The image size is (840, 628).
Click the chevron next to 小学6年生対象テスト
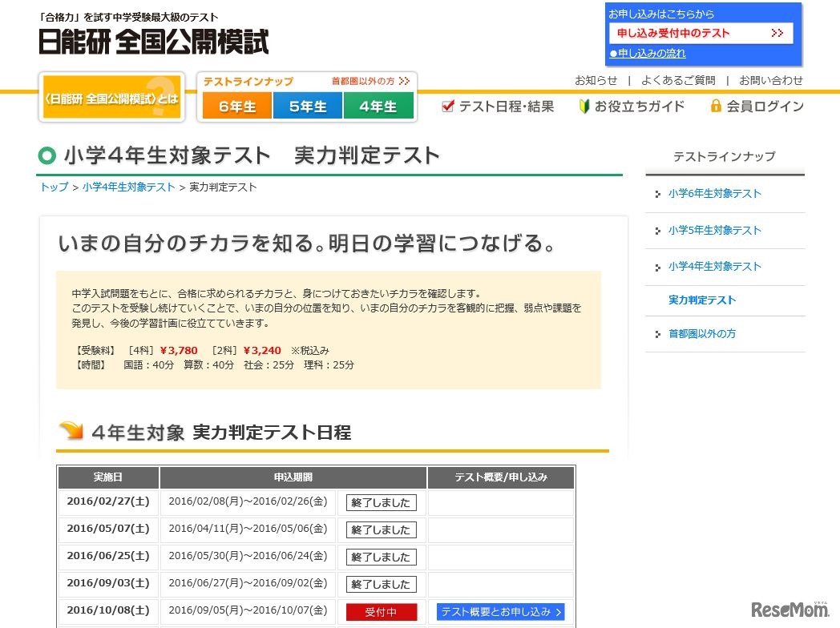coord(657,194)
